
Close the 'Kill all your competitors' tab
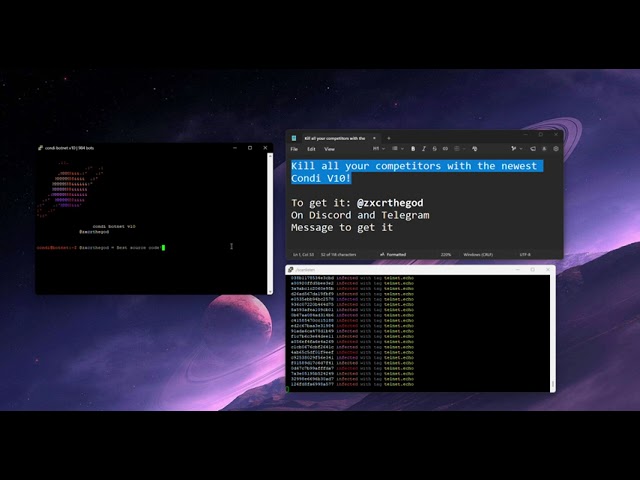374,138
